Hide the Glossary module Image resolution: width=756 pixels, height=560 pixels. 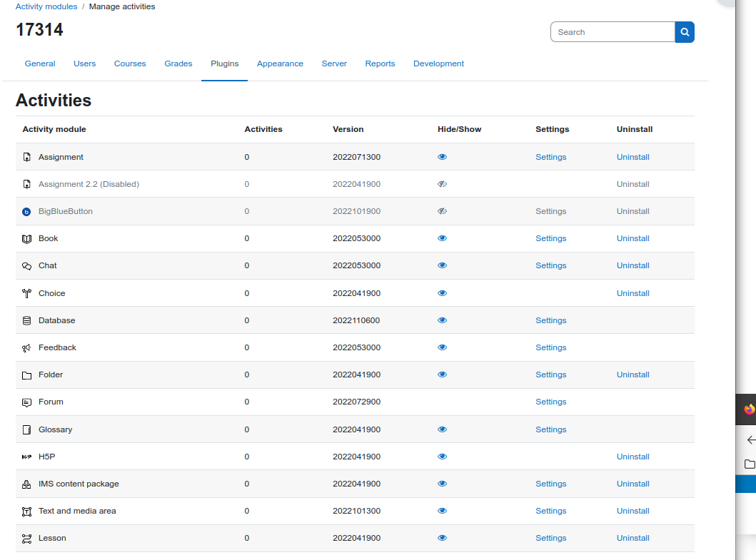click(442, 429)
